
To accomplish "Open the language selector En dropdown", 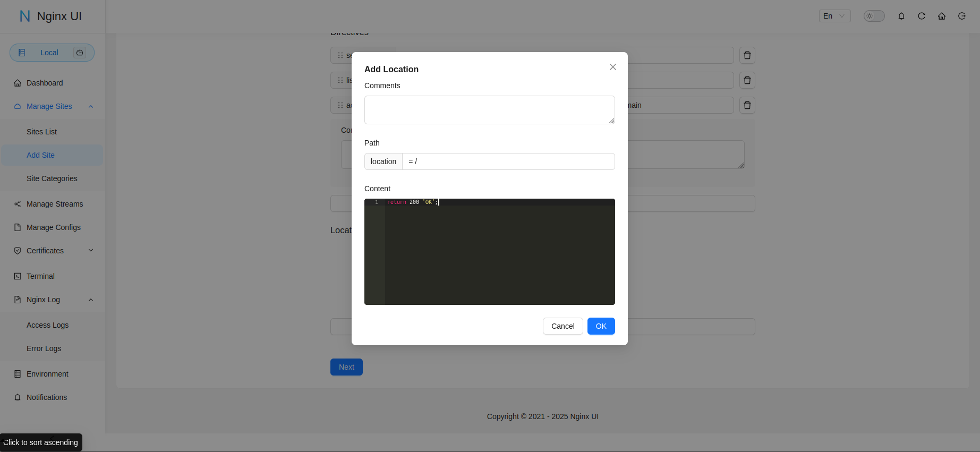I will point(834,16).
